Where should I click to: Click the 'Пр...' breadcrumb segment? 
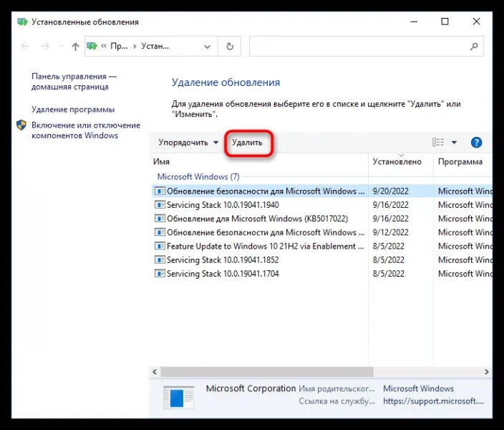(119, 47)
